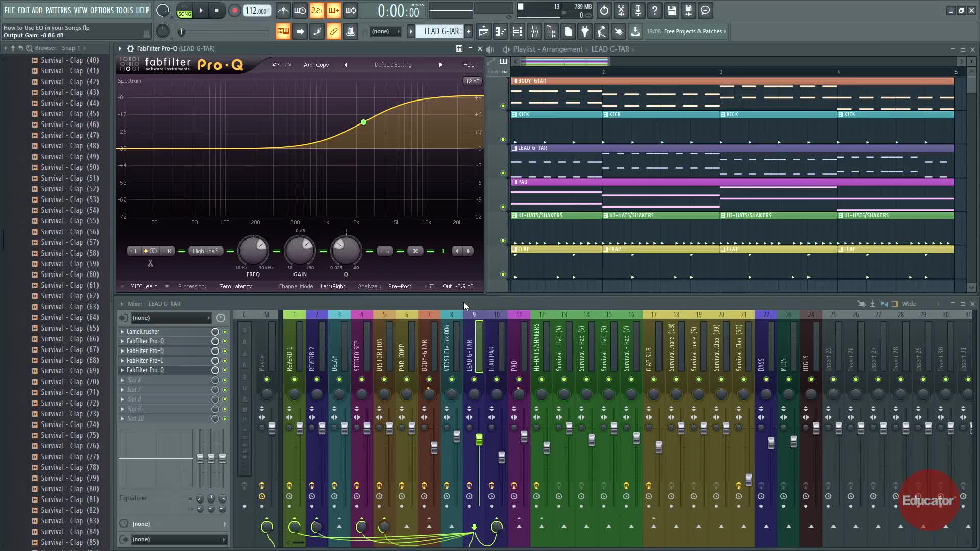The height and width of the screenshot is (551, 980).
Task: Click the Undo arrow in Pro-Q
Action: pyautogui.click(x=275, y=65)
